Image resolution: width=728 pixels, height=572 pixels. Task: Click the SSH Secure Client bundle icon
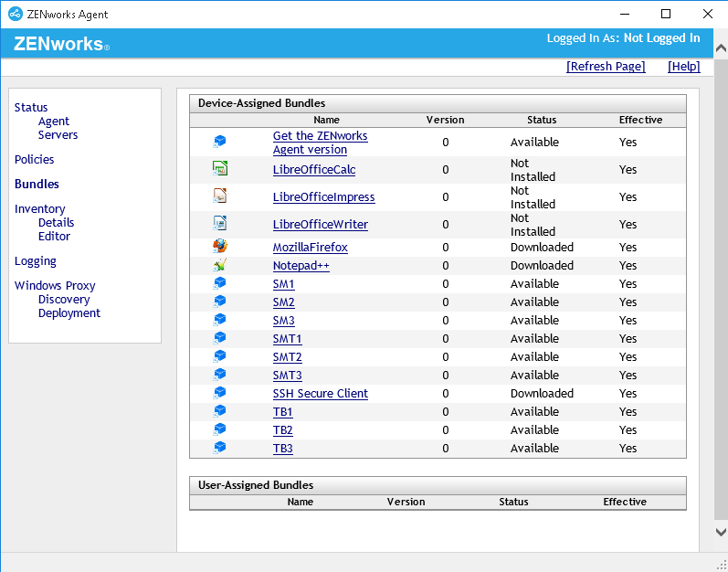[219, 393]
